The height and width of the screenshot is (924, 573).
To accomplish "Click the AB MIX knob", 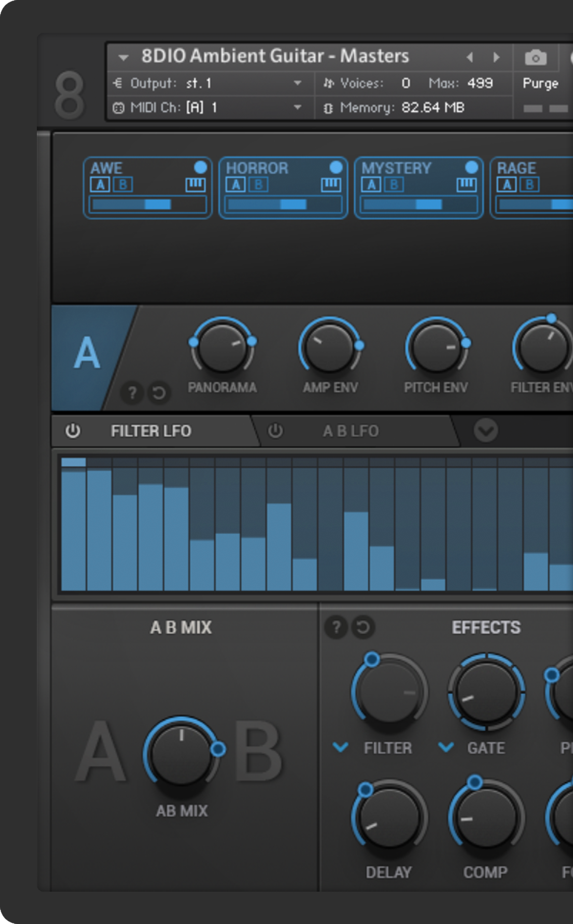I will click(181, 753).
